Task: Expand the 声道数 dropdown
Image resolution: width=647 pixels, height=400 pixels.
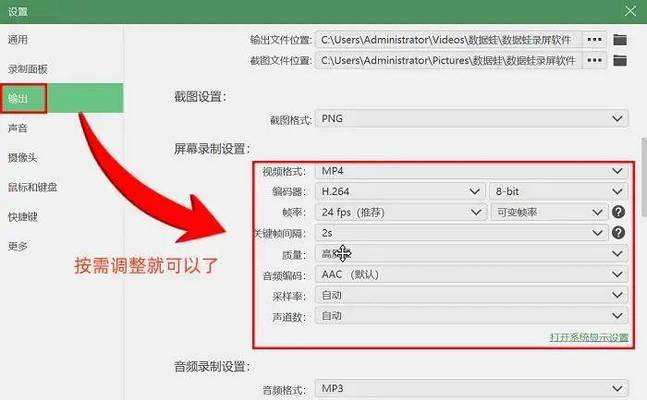Action: point(472,316)
